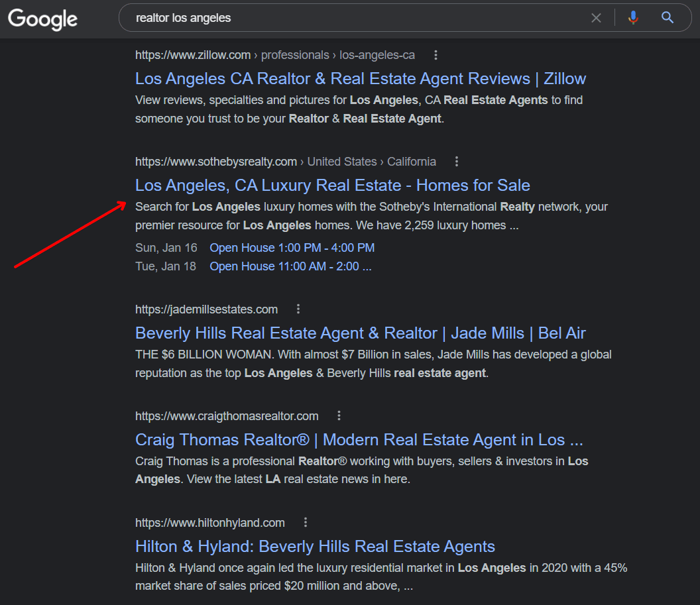Clear the search box with X icon
The width and height of the screenshot is (700, 605).
596,18
